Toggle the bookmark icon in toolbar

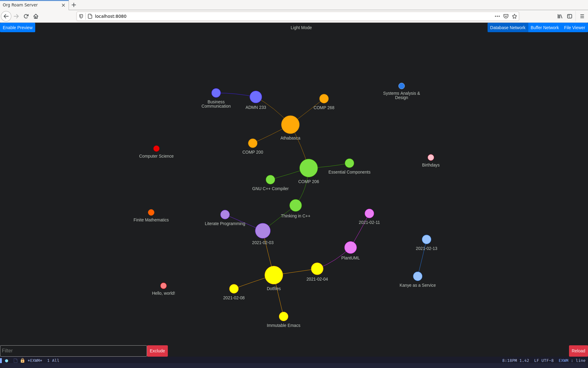point(514,16)
